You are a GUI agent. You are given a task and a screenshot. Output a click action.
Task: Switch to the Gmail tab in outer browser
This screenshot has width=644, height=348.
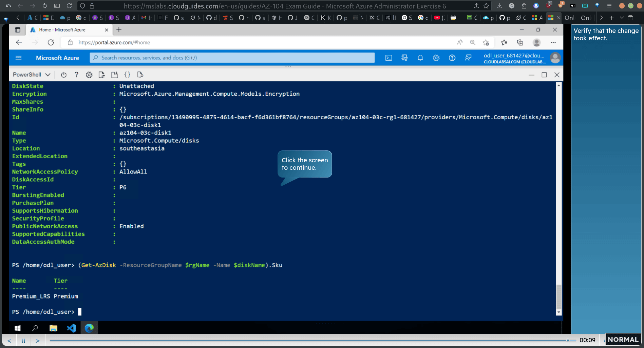pos(147,18)
